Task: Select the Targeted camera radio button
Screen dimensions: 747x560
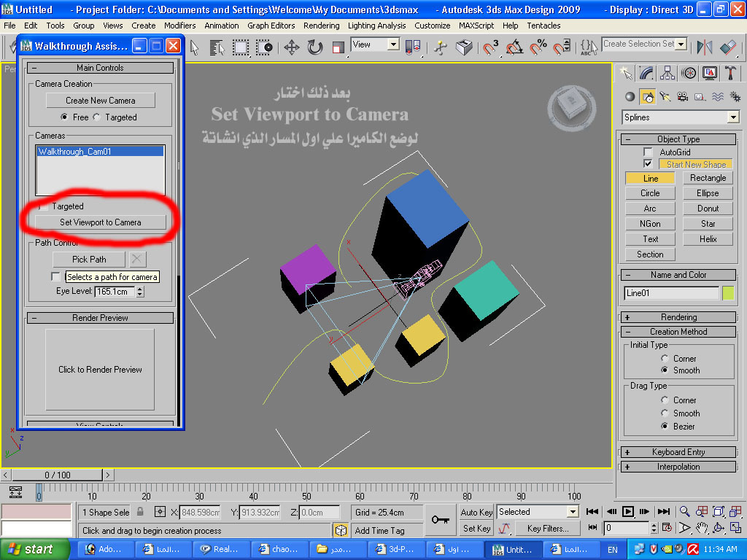Action: [97, 117]
